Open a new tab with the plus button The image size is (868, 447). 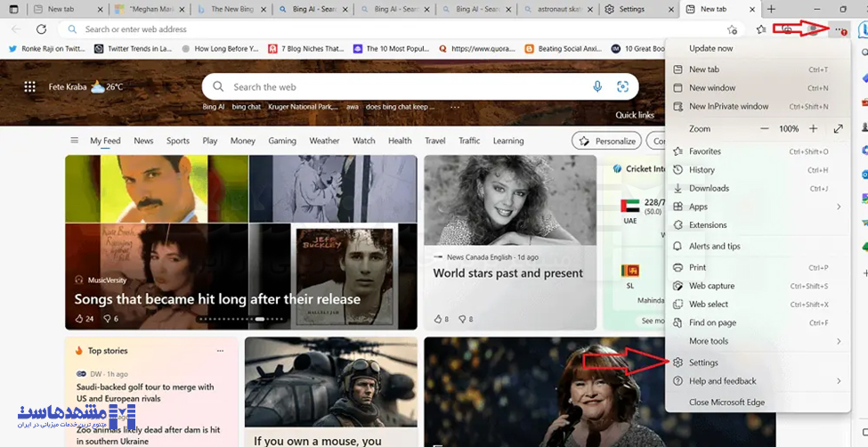pyautogui.click(x=771, y=9)
